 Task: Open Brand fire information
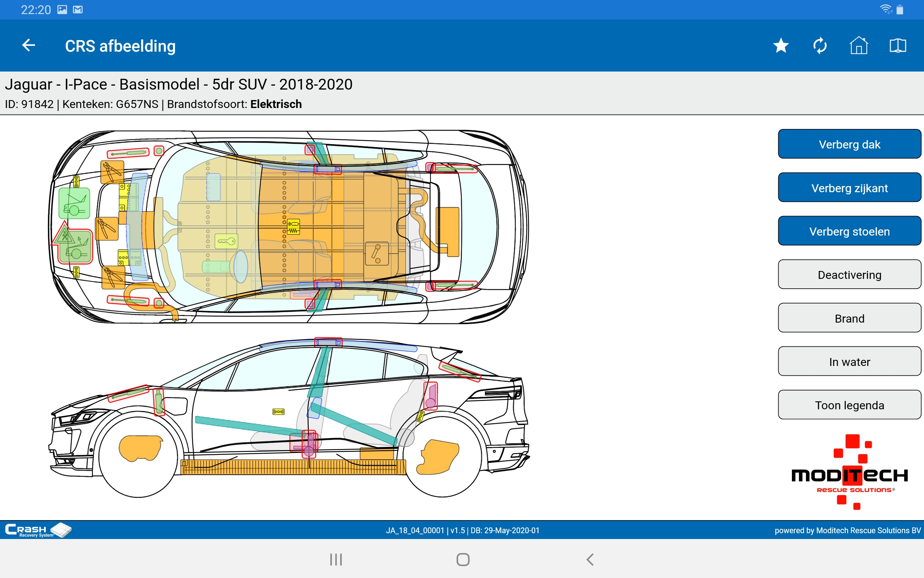tap(850, 318)
